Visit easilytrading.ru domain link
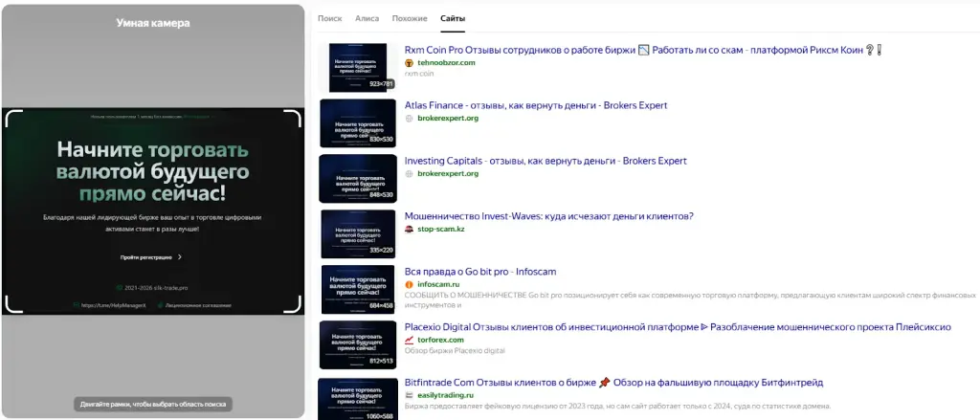Viewport: 980px width, 420px height. (446, 395)
